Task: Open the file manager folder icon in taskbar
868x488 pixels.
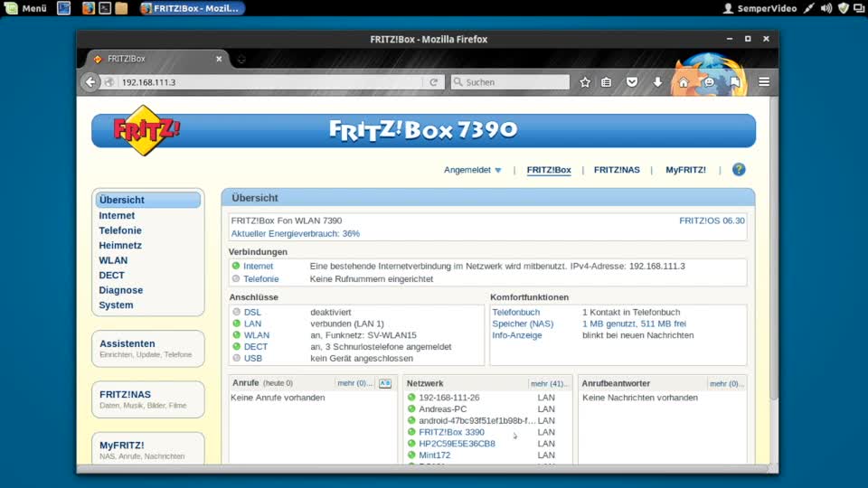Action: [121, 8]
